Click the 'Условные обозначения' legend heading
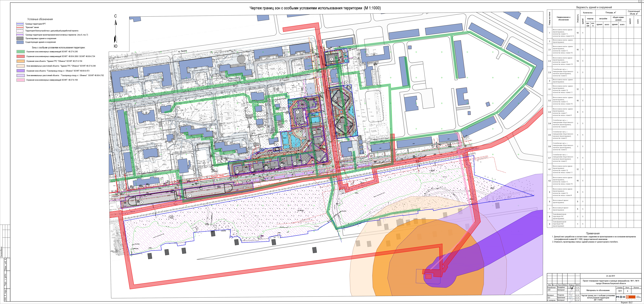The height and width of the screenshot is (304, 644). coord(40,19)
